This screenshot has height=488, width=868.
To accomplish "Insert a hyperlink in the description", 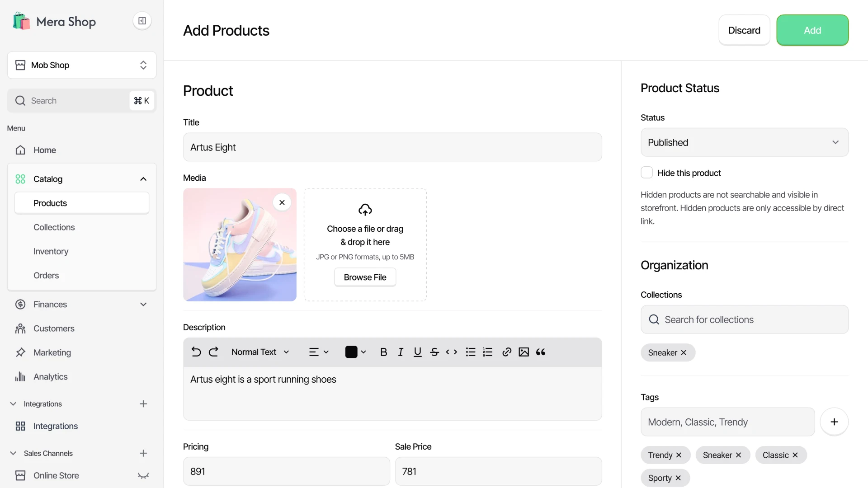I will [x=506, y=352].
